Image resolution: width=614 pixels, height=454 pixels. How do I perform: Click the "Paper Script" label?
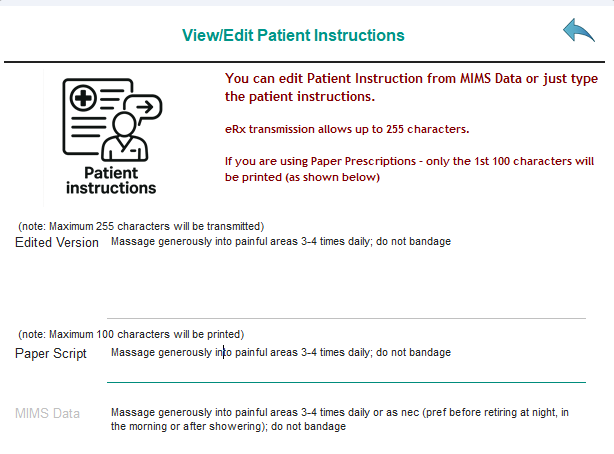[x=51, y=353]
